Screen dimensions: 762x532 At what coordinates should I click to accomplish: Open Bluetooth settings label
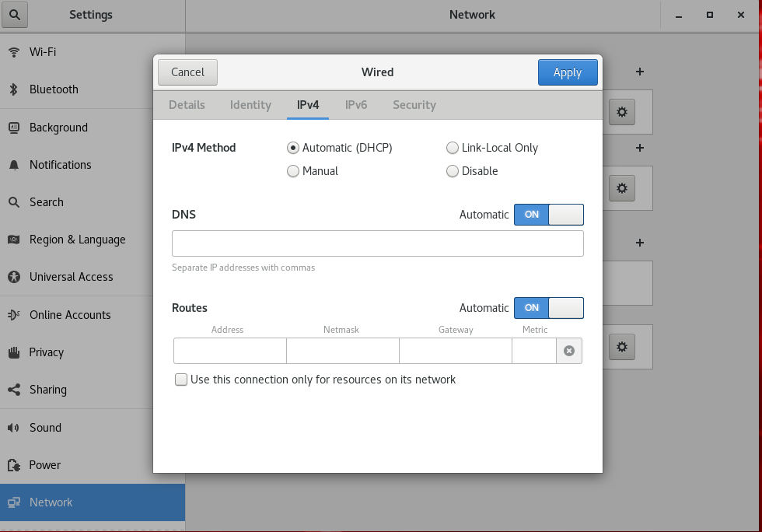point(54,89)
